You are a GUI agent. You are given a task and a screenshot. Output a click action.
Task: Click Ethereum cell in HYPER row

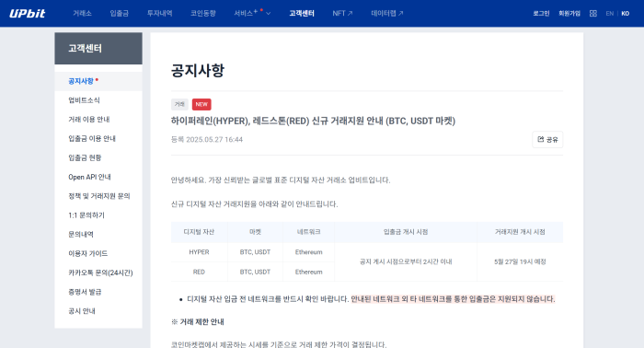pyautogui.click(x=308, y=252)
